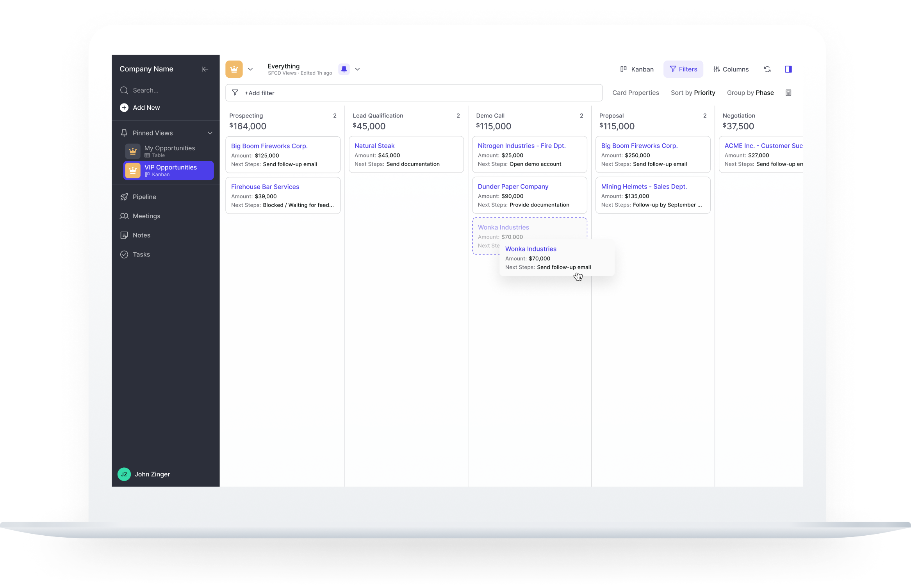The image size is (911, 588).
Task: Collapse the Pinned Views section
Action: 210,133
